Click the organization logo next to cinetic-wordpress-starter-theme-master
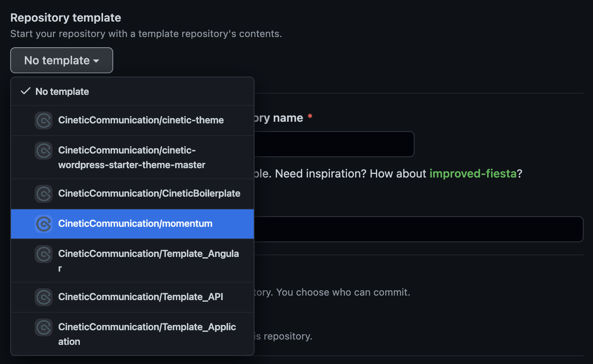 click(44, 151)
